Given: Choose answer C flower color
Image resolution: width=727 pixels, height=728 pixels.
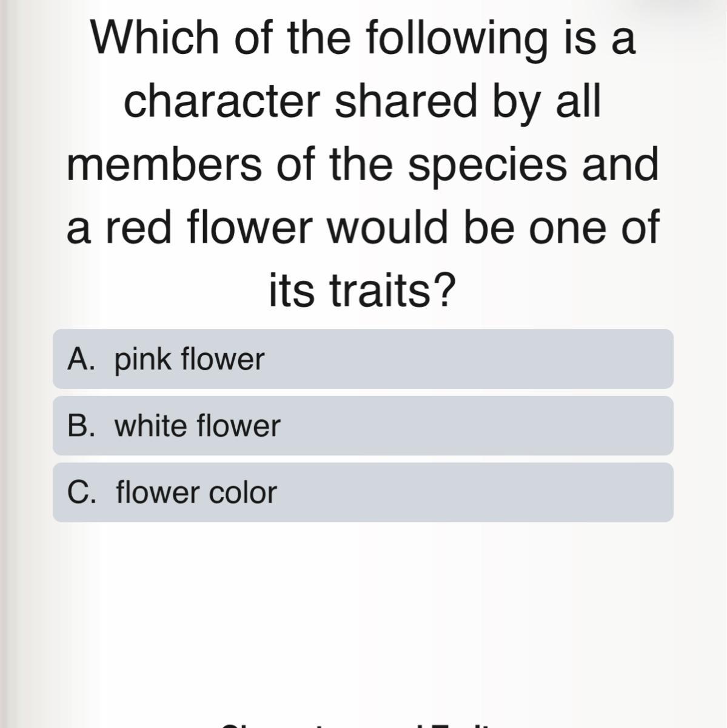Looking at the screenshot, I should tap(363, 493).
